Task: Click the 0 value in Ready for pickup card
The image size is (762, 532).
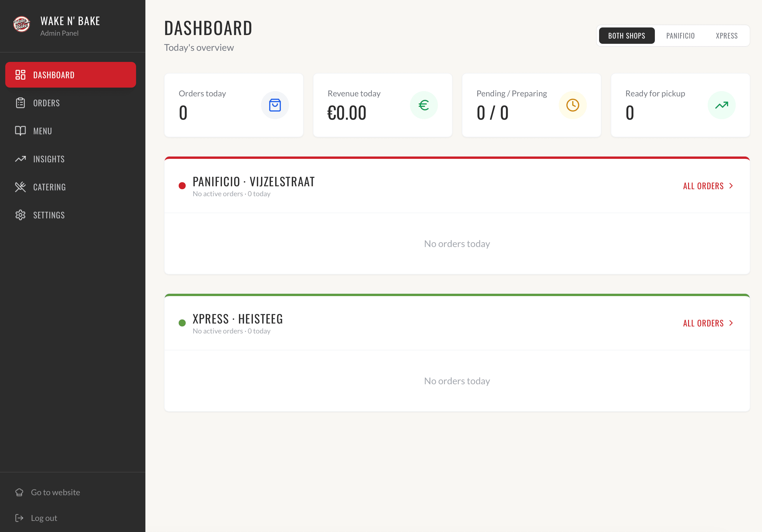Action: (x=630, y=113)
